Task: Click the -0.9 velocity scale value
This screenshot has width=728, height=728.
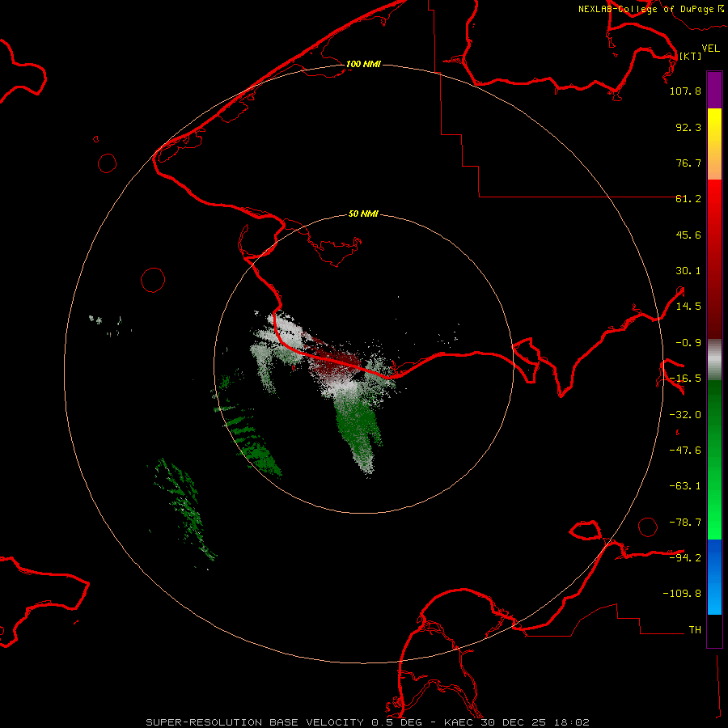Action: click(x=688, y=343)
